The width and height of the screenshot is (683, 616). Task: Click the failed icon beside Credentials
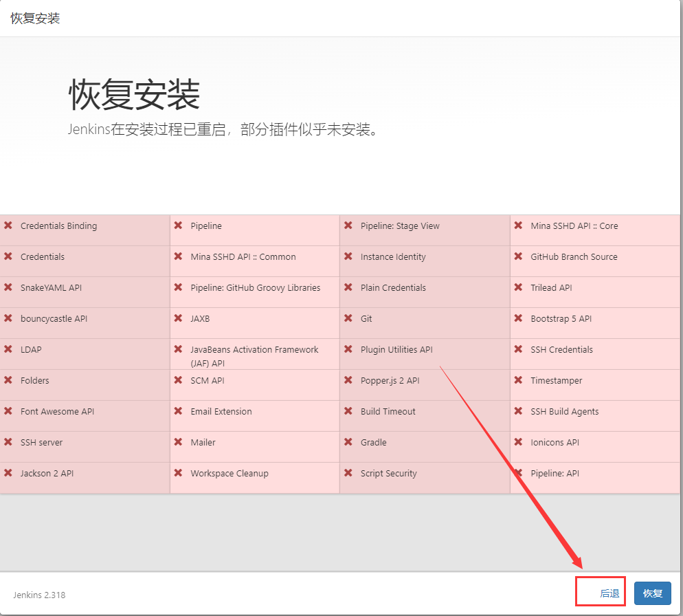coord(8,256)
